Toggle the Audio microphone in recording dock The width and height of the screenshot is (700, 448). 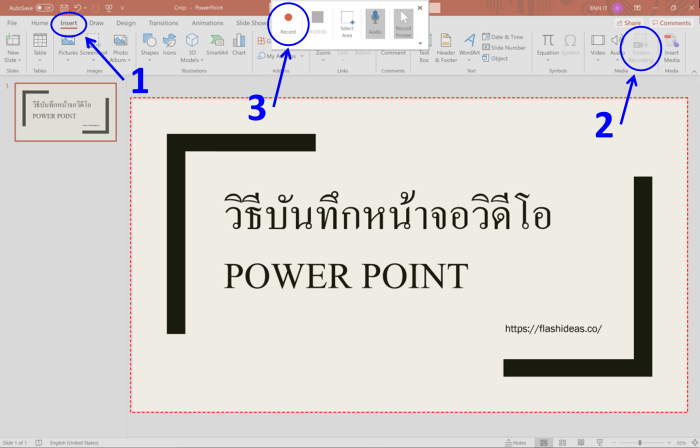click(375, 24)
